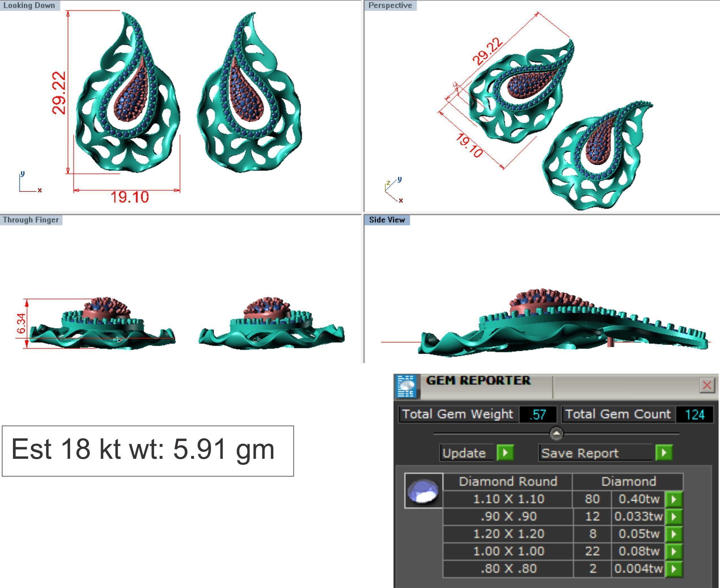Click the 1.20 X 1.20 size cell

[508, 534]
